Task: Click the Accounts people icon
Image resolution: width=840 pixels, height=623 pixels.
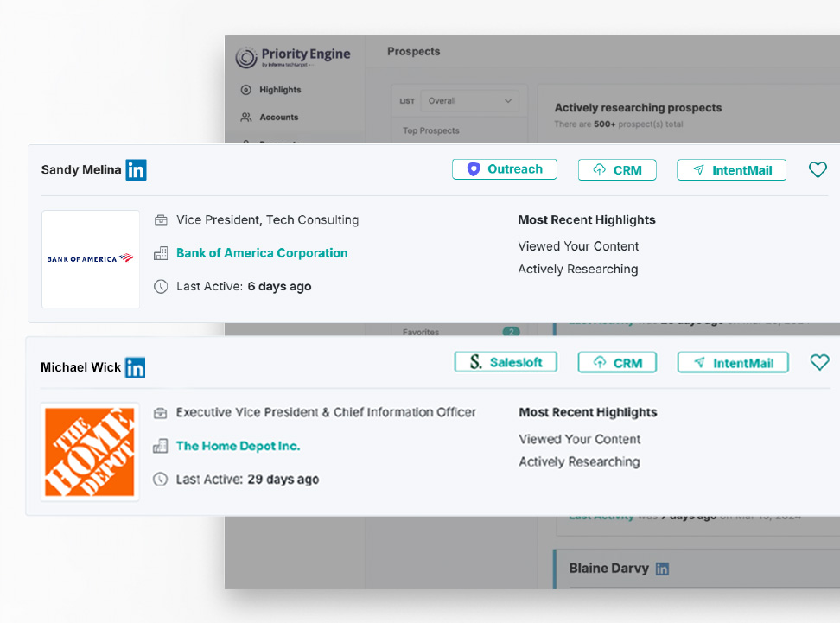Action: coord(246,117)
